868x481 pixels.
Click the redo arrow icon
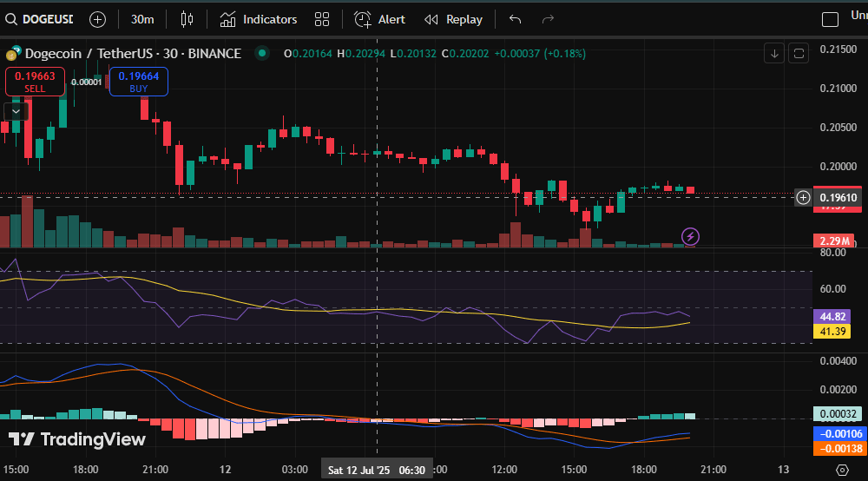coord(548,19)
